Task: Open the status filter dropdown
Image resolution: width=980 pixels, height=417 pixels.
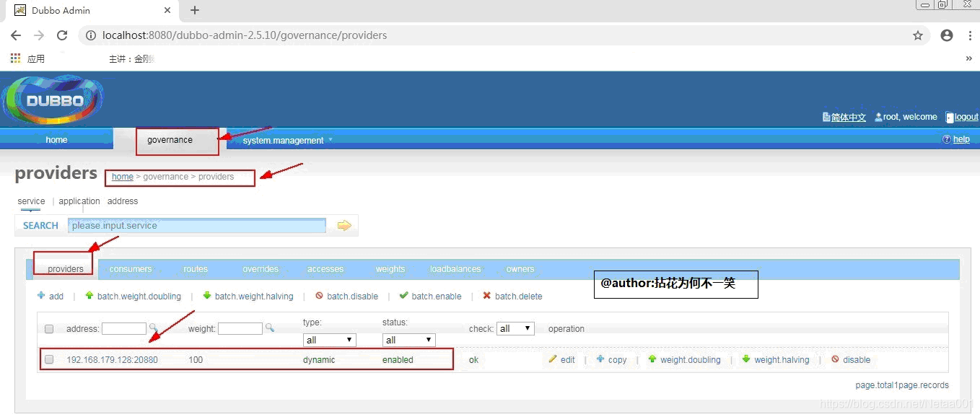Action: (408, 340)
